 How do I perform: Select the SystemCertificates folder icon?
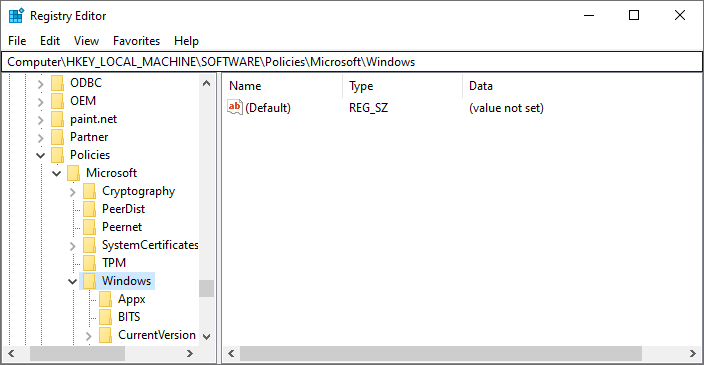(89, 245)
